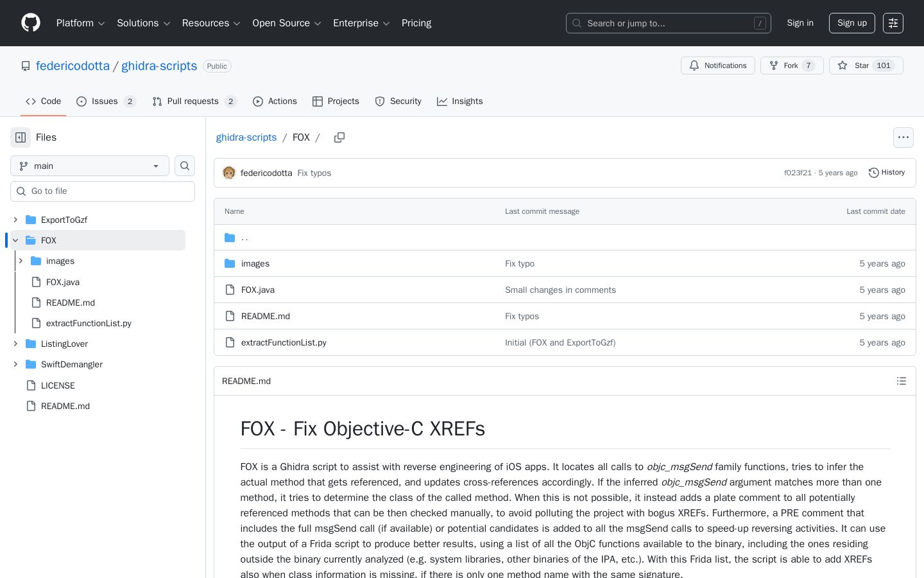This screenshot has height=578, width=924.
Task: Open the Pull requests tab
Action: 194,101
